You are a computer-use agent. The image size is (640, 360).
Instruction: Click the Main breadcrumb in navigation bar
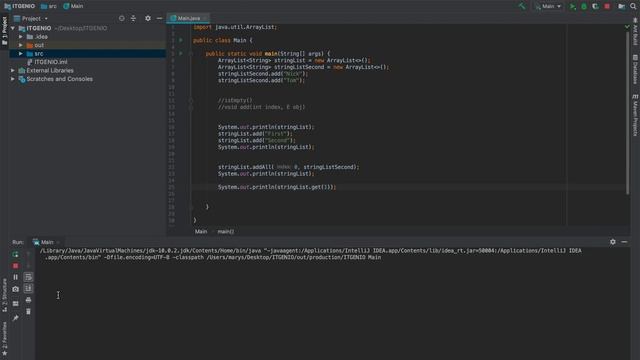[73, 6]
